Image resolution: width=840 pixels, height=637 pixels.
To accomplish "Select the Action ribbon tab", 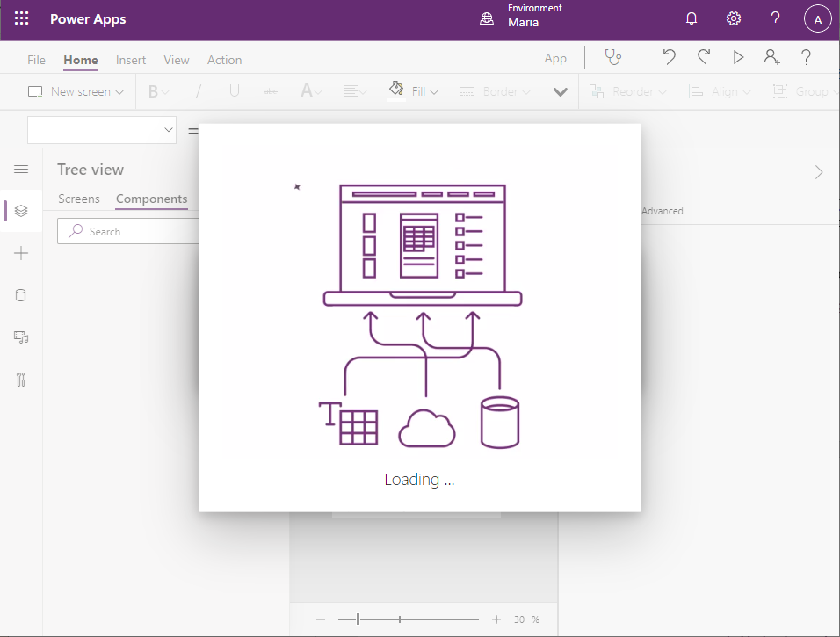I will coord(224,60).
